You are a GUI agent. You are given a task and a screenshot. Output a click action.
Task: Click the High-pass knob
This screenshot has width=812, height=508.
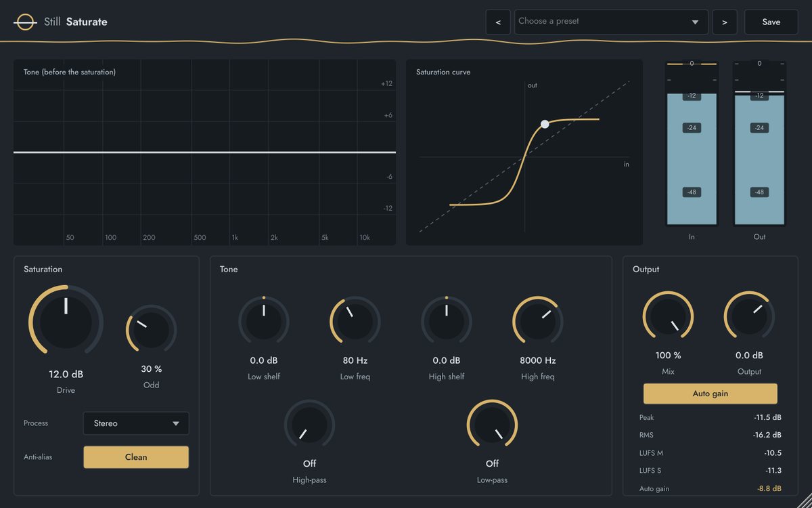[309, 425]
